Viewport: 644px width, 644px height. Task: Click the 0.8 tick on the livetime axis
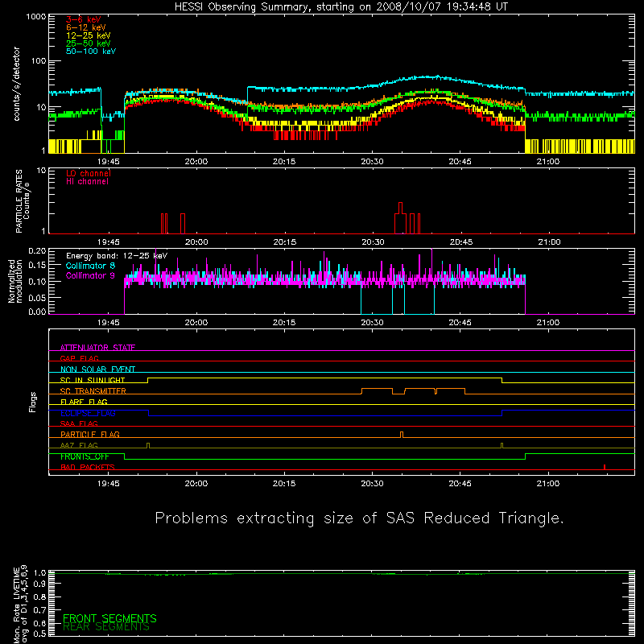click(x=40, y=597)
